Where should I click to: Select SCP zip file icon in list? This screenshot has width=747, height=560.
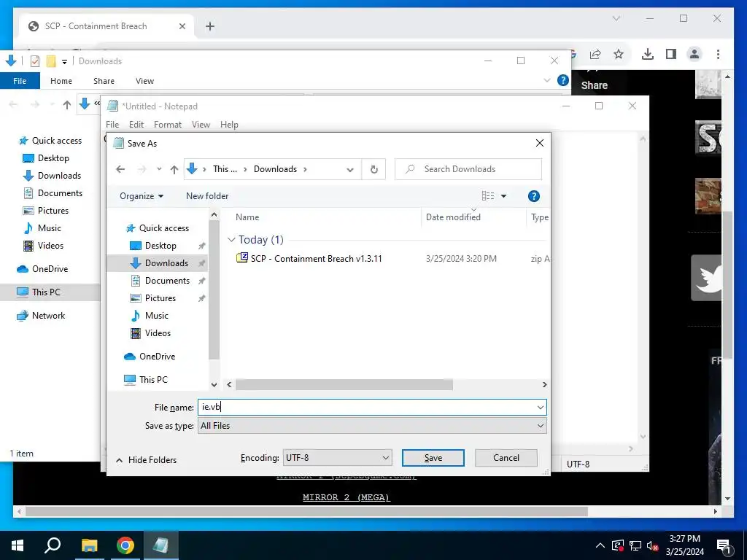click(x=242, y=258)
